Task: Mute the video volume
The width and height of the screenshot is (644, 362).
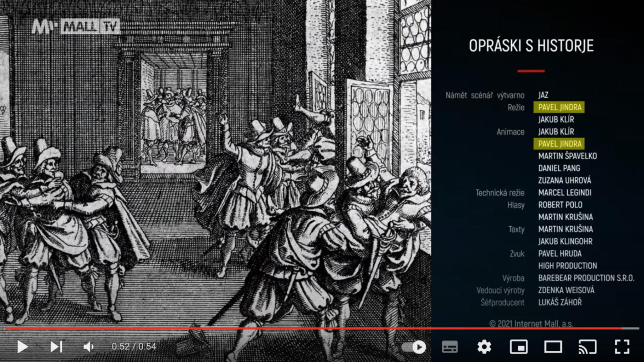Action: point(88,347)
